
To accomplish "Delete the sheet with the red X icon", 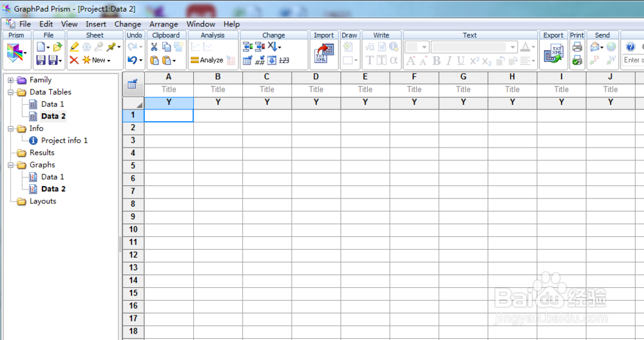I will [74, 60].
